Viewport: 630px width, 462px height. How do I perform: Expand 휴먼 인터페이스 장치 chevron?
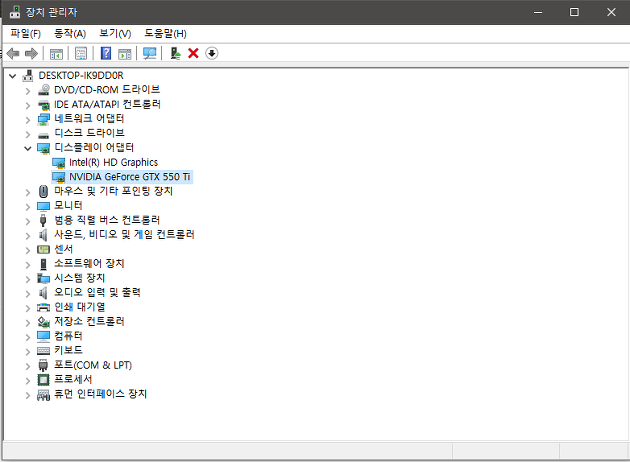click(x=27, y=395)
